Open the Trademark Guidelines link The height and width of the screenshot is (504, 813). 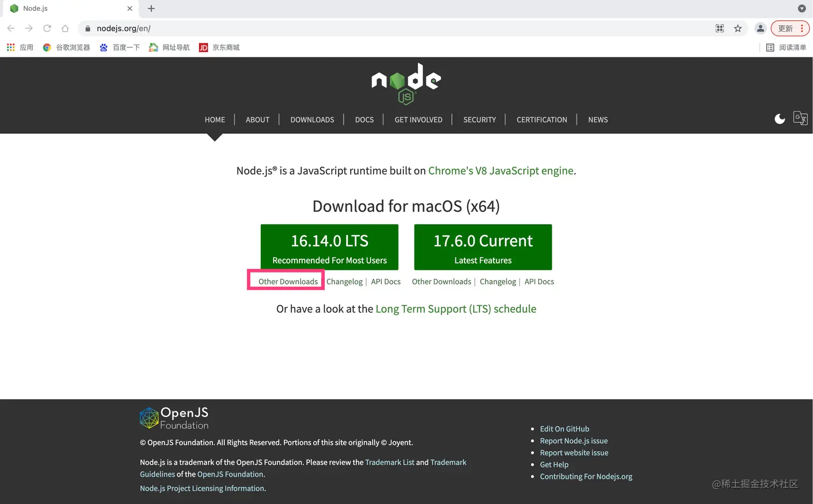click(448, 462)
